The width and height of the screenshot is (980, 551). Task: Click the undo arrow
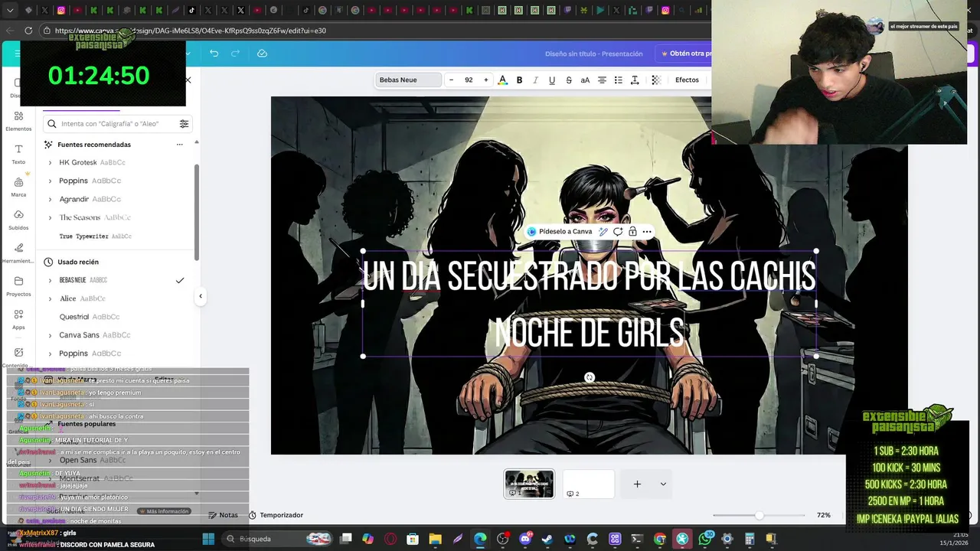tap(214, 54)
